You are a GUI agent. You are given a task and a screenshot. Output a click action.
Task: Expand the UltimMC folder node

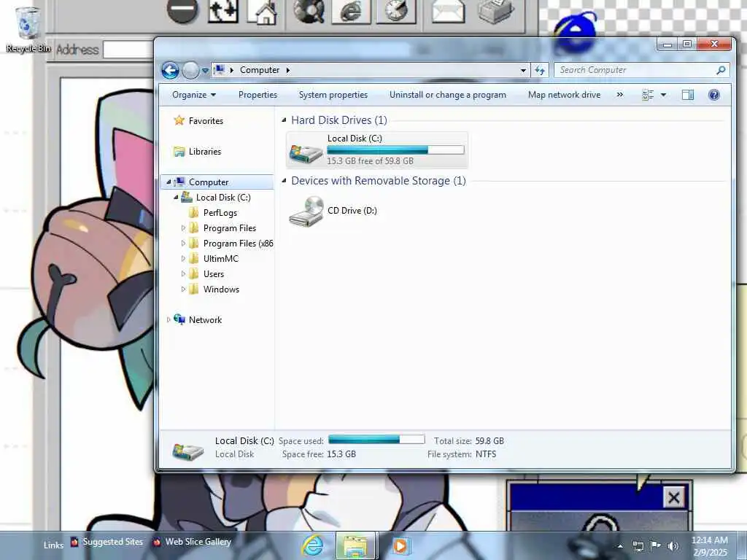[x=183, y=259]
